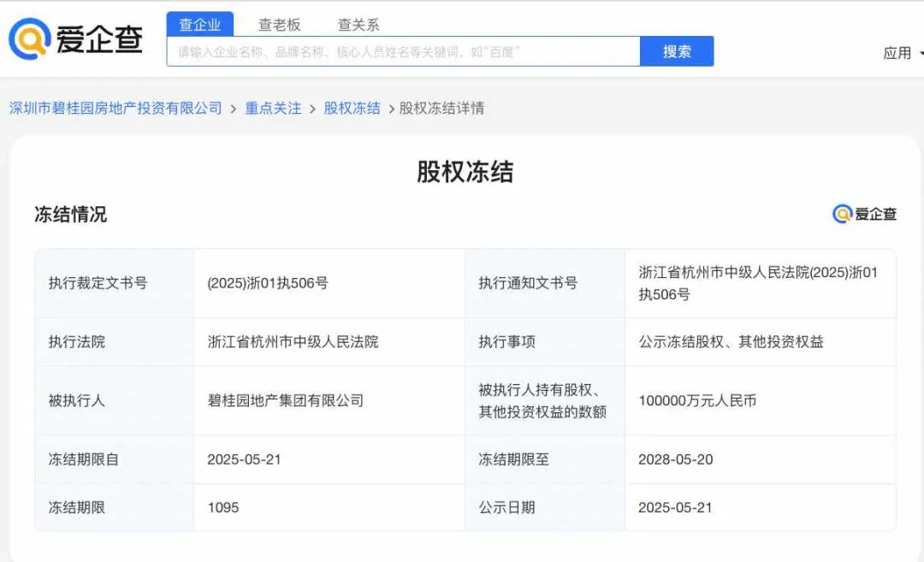The height and width of the screenshot is (562, 924).
Task: Select start date 2025-05-21 in 冻结期限自 row
Action: click(244, 459)
